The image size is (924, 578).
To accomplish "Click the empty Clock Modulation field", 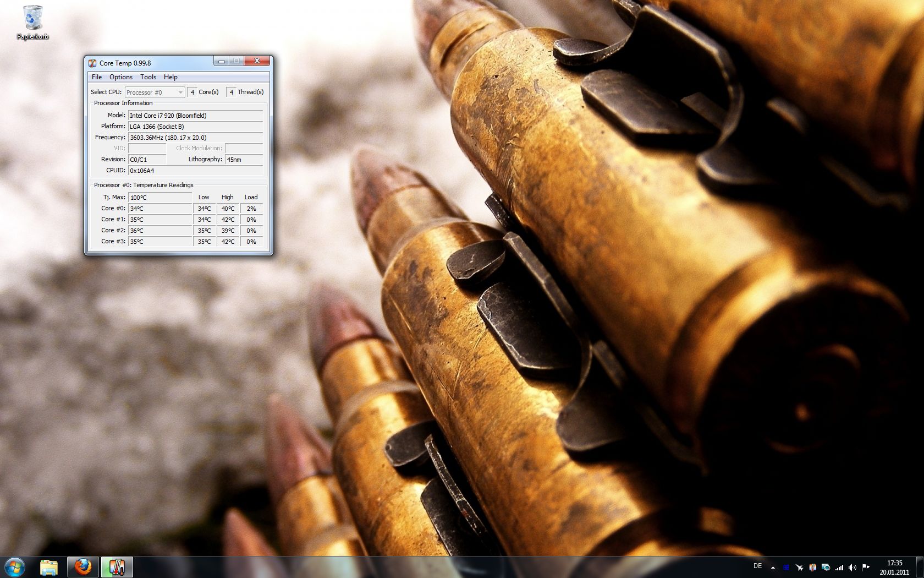I will [x=244, y=149].
